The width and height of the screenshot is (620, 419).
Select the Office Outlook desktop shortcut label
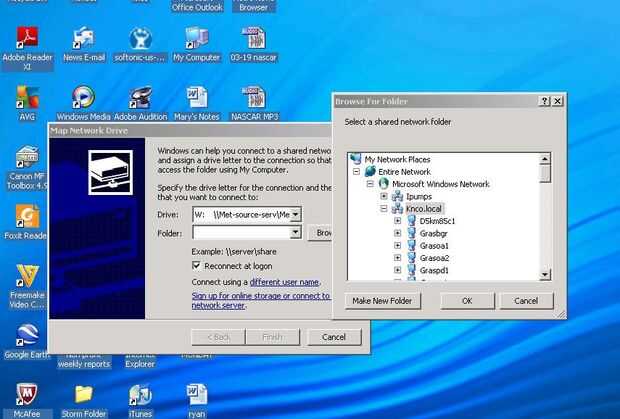pos(197,7)
